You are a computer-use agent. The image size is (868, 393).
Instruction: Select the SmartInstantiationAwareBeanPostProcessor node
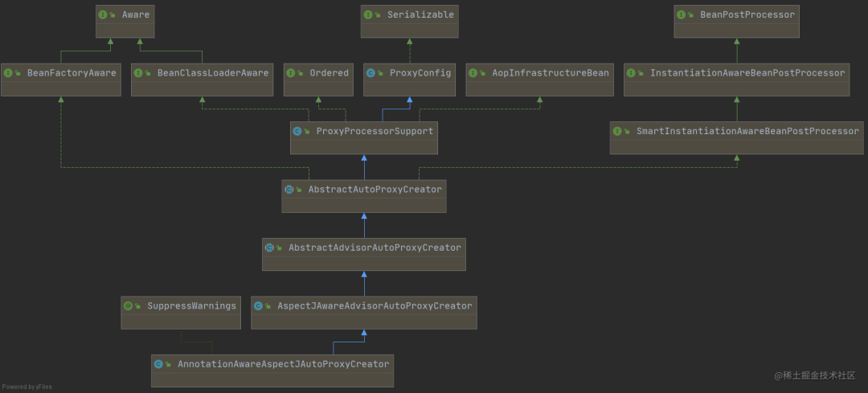737,137
